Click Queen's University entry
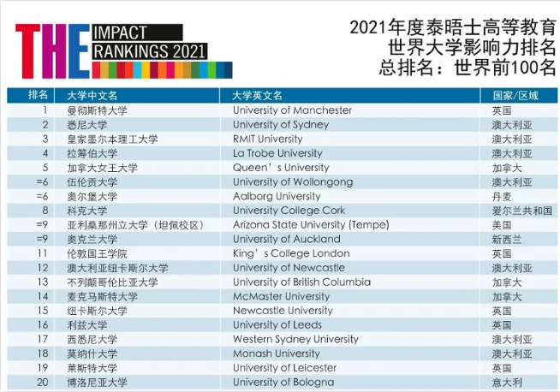Viewport: 560px width, 392px height. pyautogui.click(x=281, y=168)
